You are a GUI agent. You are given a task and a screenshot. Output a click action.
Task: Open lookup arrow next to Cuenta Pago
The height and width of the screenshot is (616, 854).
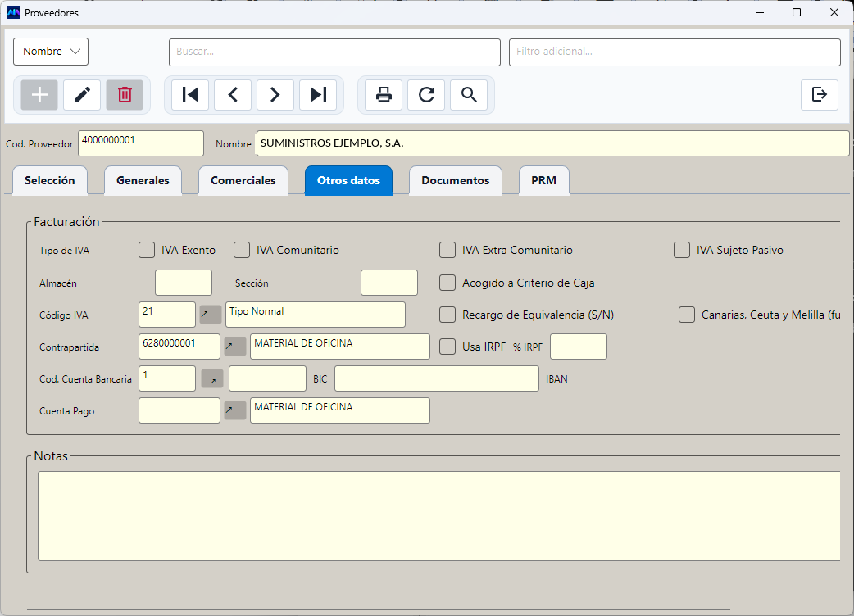(234, 410)
